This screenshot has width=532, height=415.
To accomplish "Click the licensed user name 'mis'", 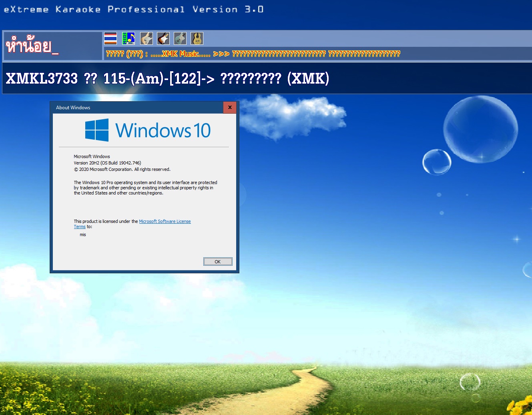I will [x=83, y=235].
